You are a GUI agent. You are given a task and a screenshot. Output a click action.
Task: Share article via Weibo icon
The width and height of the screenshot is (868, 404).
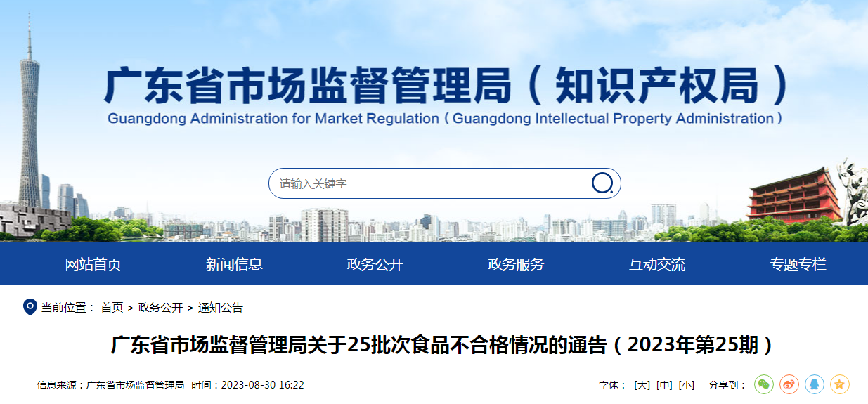point(789,384)
